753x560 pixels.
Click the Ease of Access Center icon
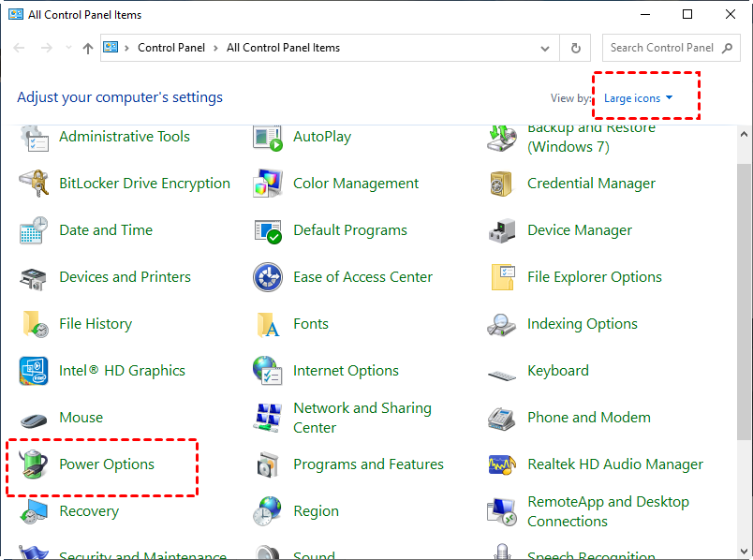click(x=268, y=277)
